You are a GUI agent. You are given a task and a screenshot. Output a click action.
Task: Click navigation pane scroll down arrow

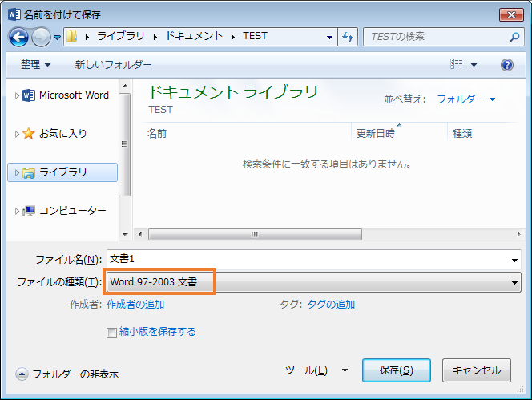[x=125, y=235]
